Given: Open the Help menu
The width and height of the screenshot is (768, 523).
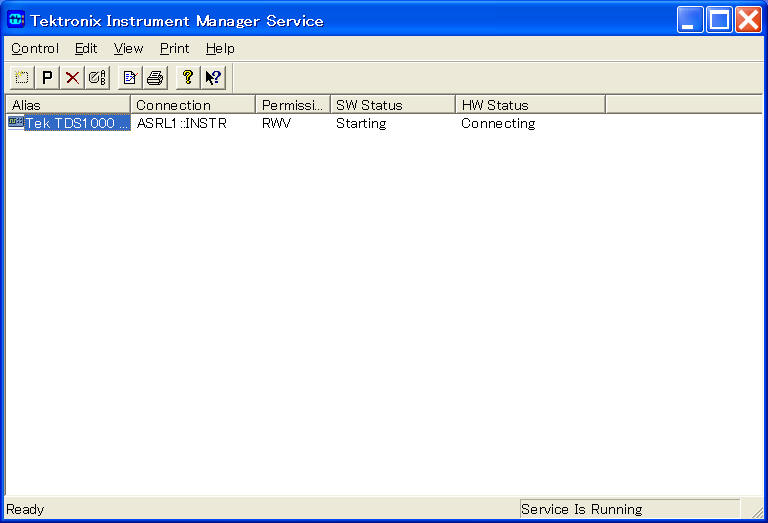Looking at the screenshot, I should (220, 48).
